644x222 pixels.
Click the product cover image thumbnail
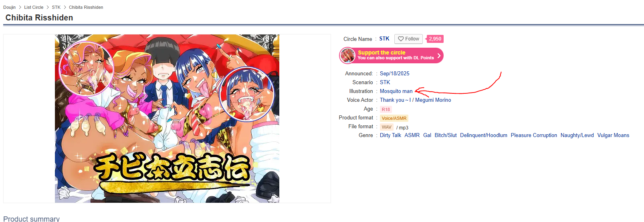tap(167, 119)
